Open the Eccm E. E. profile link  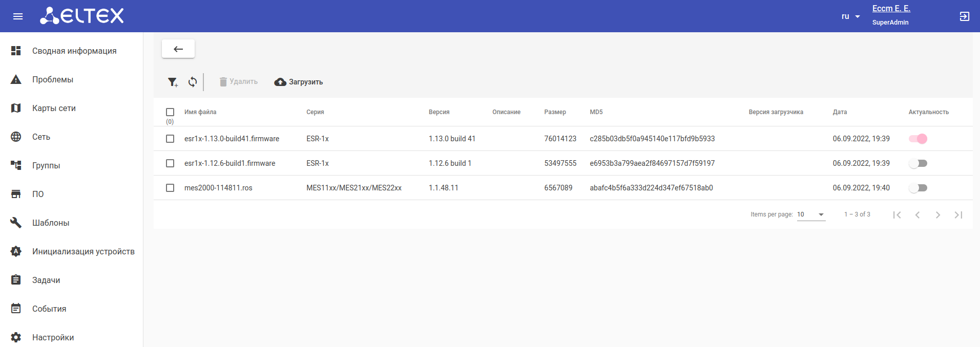coord(891,9)
